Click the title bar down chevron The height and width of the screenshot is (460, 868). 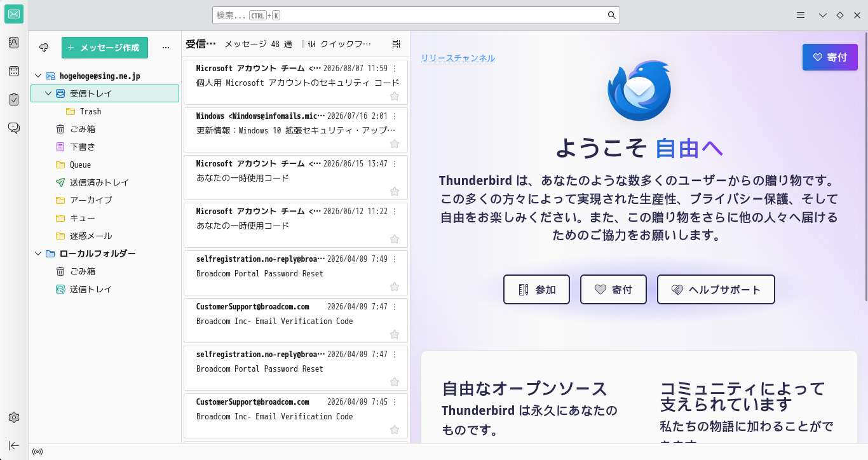[823, 15]
